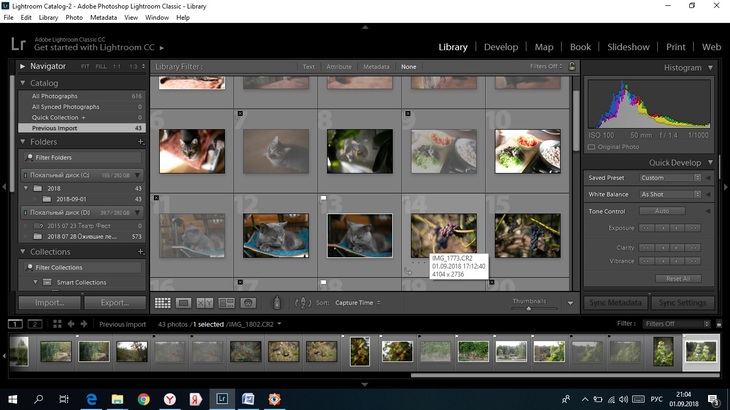The height and width of the screenshot is (410, 730).
Task: Switch to Loupe view icon
Action: [183, 303]
